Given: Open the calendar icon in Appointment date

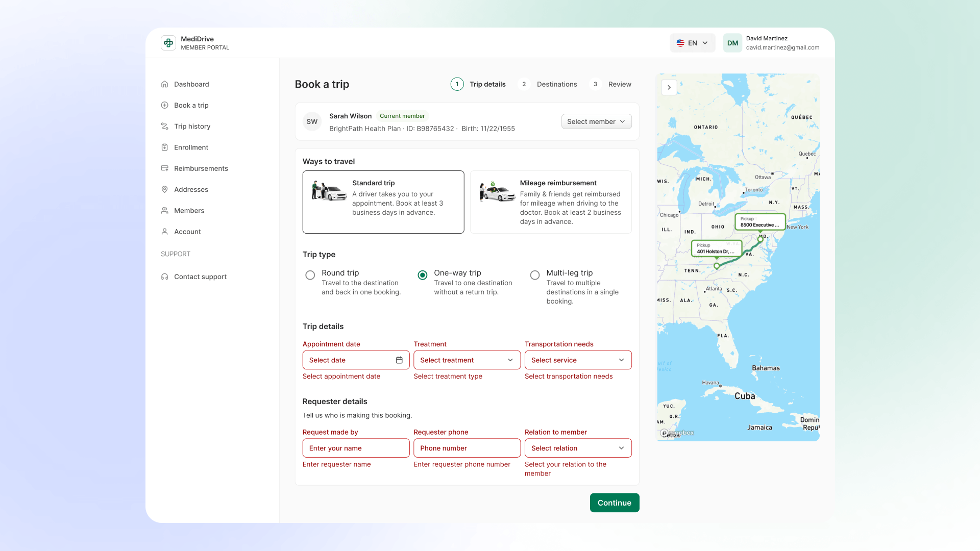Looking at the screenshot, I should click(399, 360).
